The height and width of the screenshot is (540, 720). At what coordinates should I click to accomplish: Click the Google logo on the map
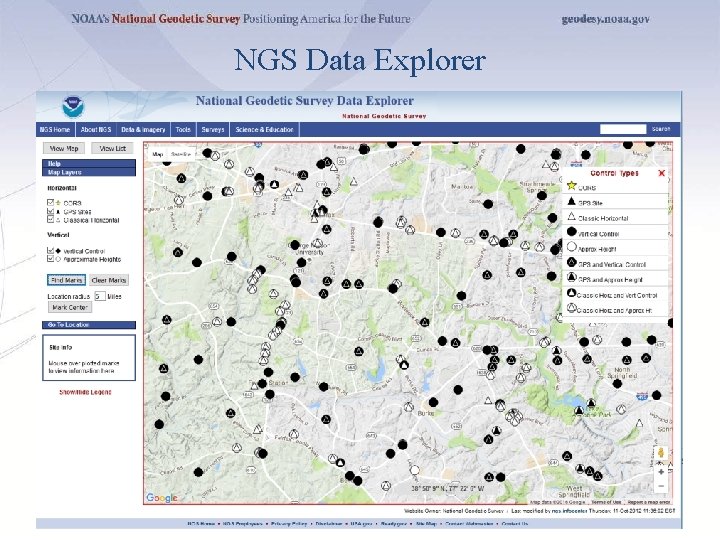[x=162, y=498]
